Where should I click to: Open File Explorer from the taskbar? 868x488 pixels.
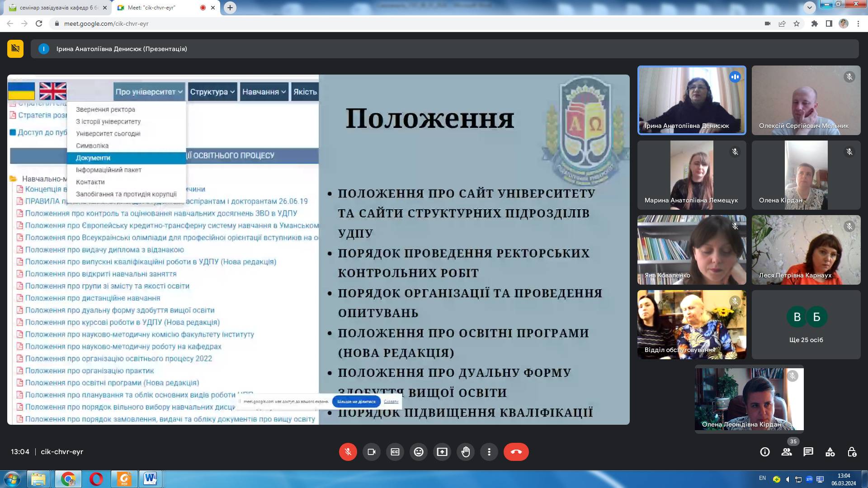coord(39,479)
